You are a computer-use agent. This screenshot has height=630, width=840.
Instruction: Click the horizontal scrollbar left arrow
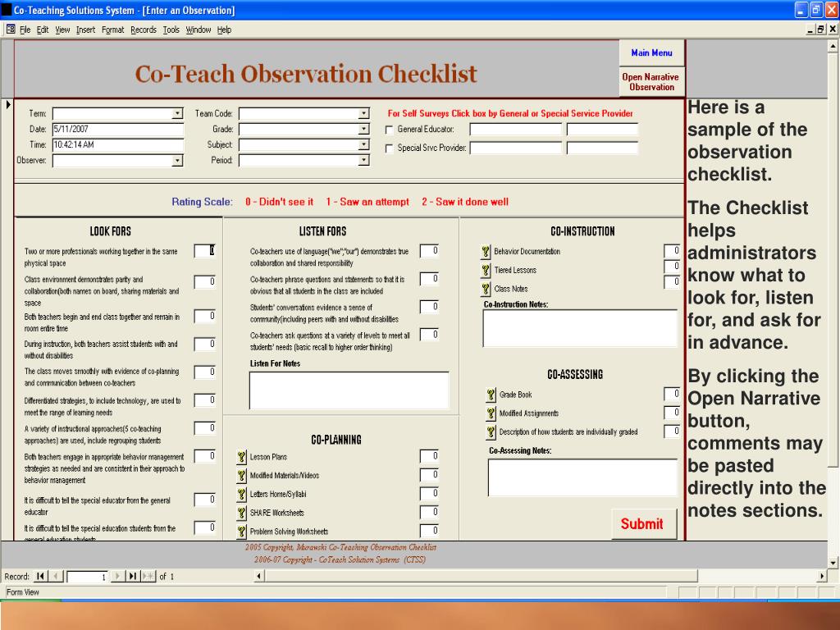click(x=259, y=577)
